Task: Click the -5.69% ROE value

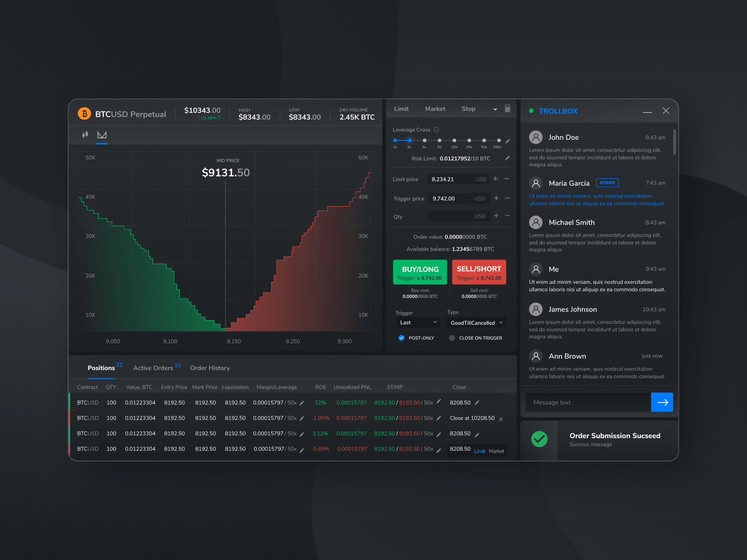Action: click(x=320, y=449)
